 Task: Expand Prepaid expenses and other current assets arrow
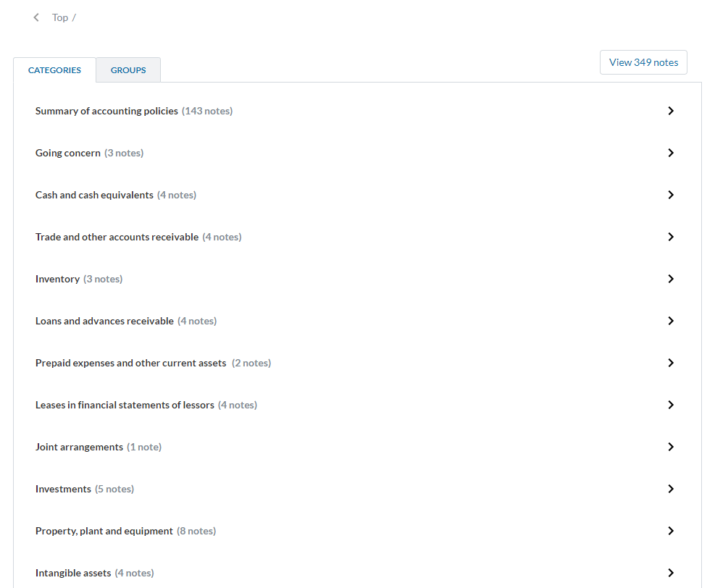tap(670, 363)
